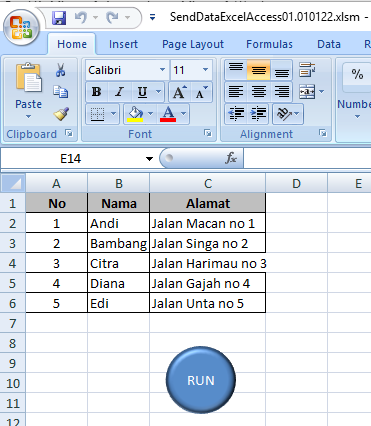
Task: Open the Undo history dropdown arrow
Action: (96, 17)
